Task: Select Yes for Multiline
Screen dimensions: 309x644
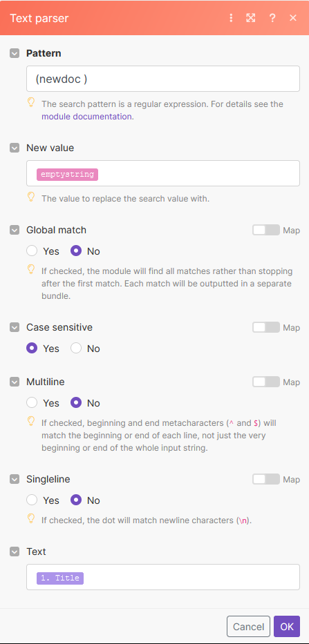Action: click(x=32, y=403)
